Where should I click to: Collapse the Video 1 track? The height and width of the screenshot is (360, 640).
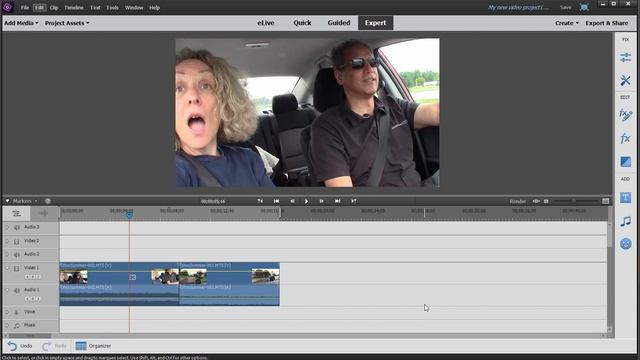7,268
